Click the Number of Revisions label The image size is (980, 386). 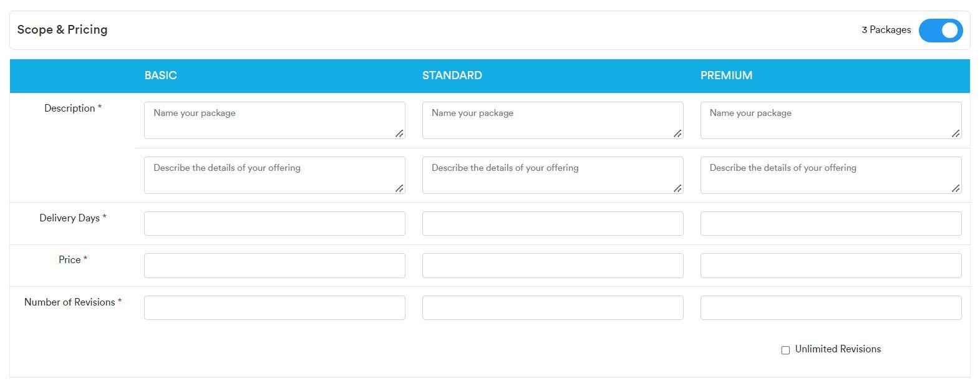point(73,302)
